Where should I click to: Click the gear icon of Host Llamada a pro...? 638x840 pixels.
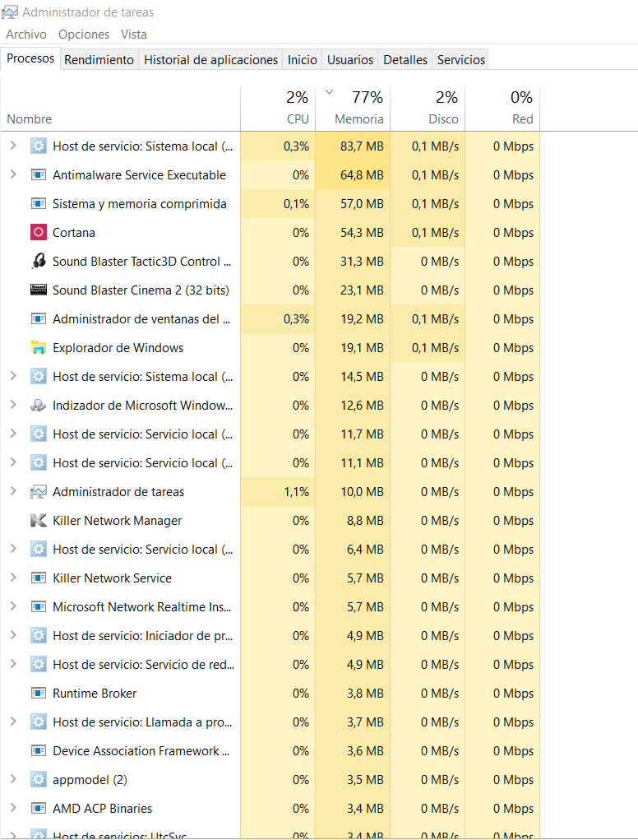(x=39, y=722)
